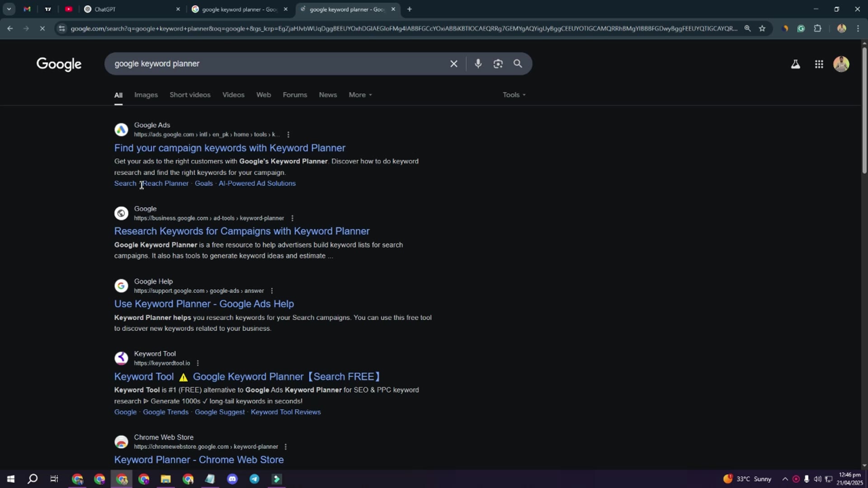Screen dimensions: 868x488
Task: Select the Forums search filter
Action: [295, 95]
